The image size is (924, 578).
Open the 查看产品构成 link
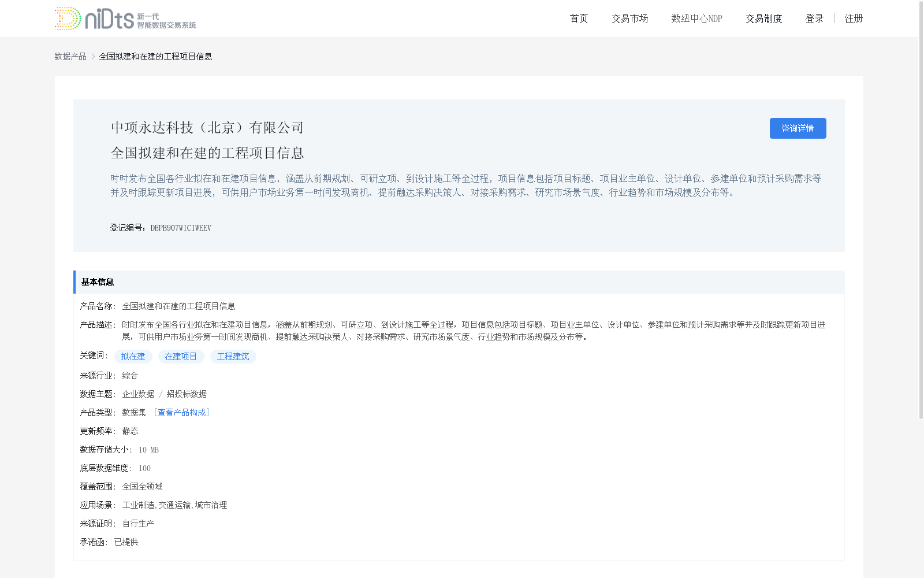coord(181,412)
